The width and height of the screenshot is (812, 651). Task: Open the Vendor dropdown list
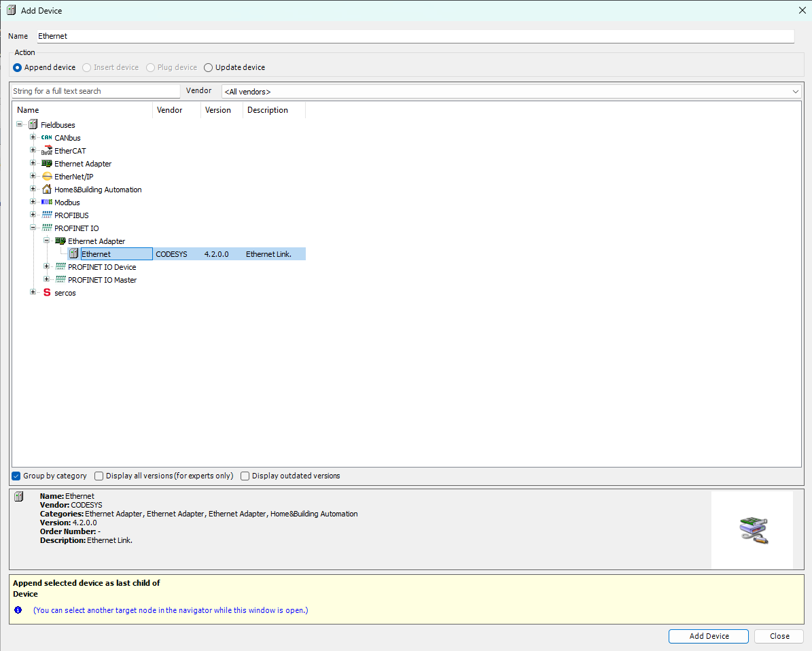pos(795,91)
